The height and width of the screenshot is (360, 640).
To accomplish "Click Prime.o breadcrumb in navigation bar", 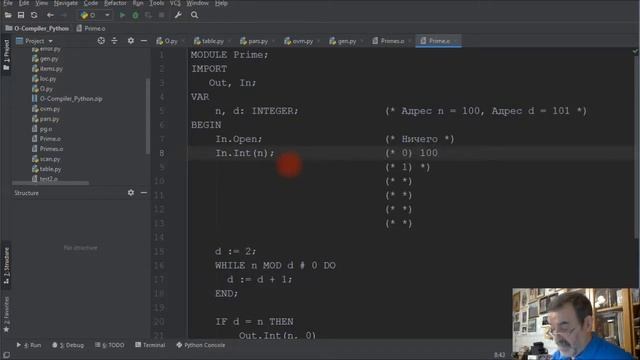I will [91, 29].
